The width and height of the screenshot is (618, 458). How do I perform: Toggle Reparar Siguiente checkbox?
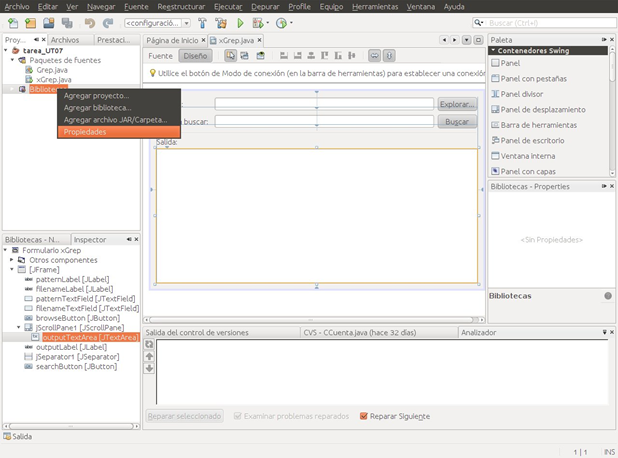click(x=364, y=416)
